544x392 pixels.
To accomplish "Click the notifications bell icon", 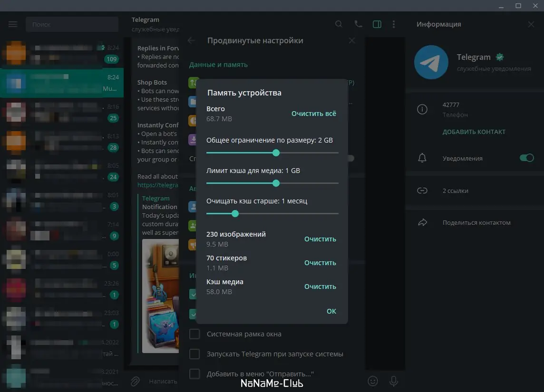I will [422, 158].
